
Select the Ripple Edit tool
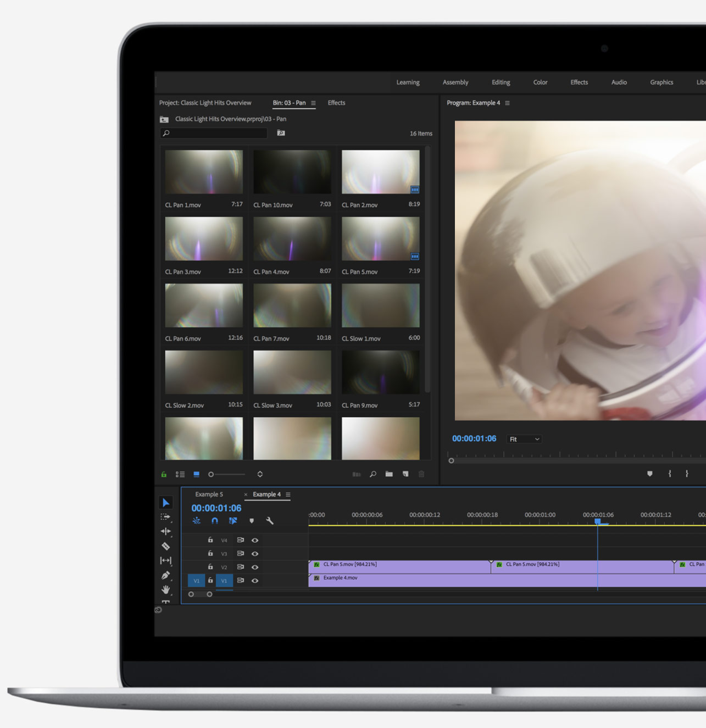pos(165,531)
